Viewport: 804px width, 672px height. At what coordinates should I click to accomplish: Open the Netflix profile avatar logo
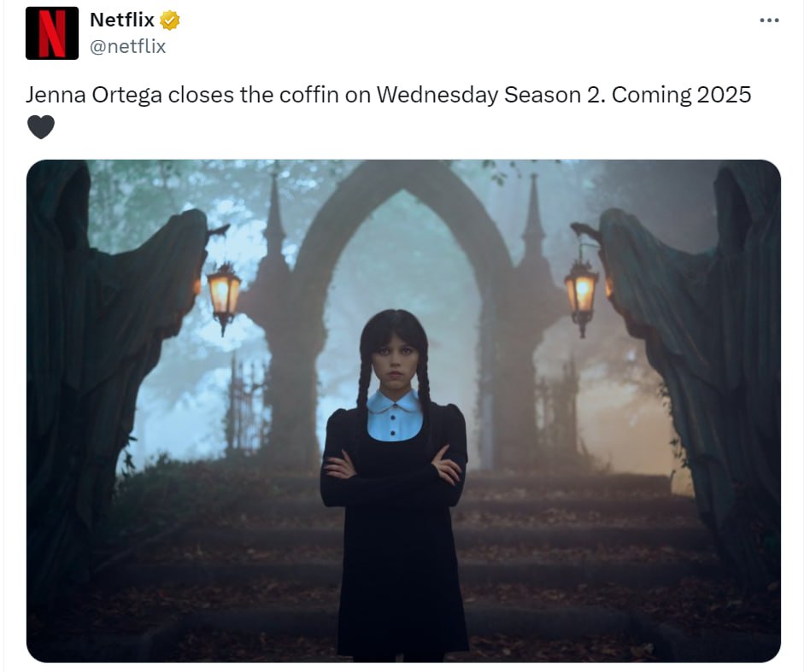pyautogui.click(x=52, y=33)
